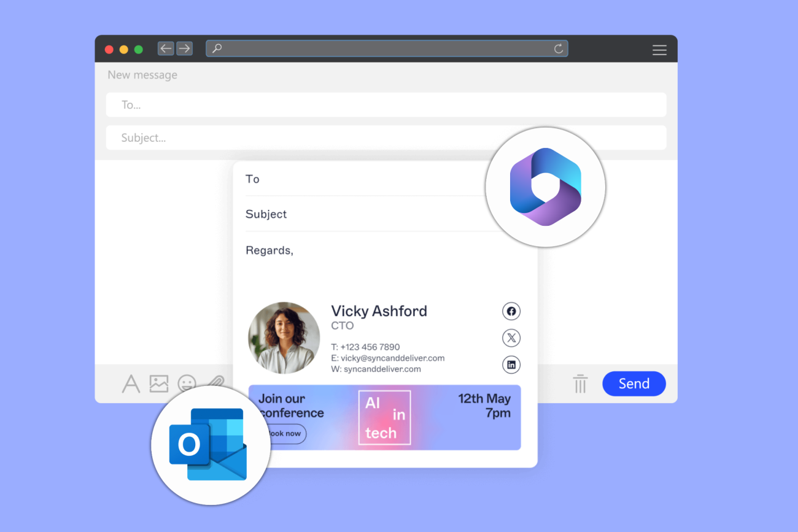Open the text formatting A icon
This screenshot has width=798, height=532.
[131, 384]
